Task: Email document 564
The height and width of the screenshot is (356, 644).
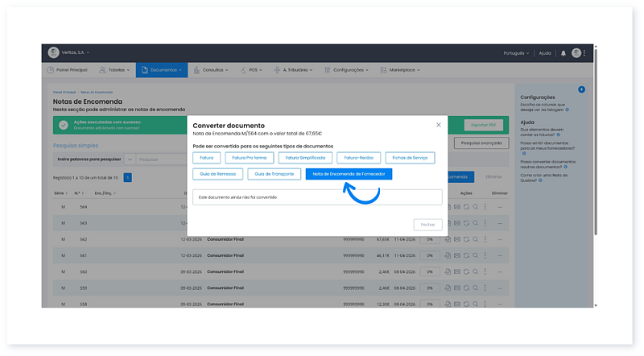Action: [x=456, y=207]
